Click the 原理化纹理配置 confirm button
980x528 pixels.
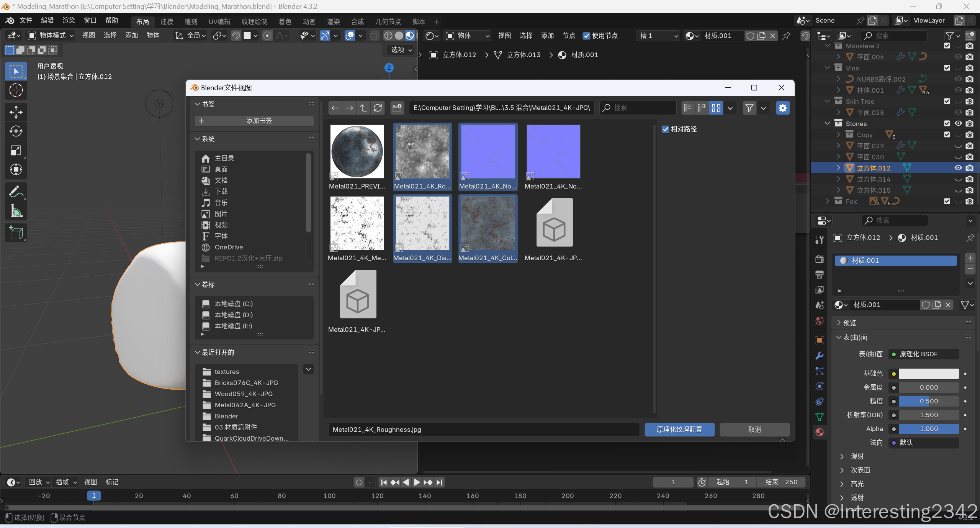pos(679,430)
